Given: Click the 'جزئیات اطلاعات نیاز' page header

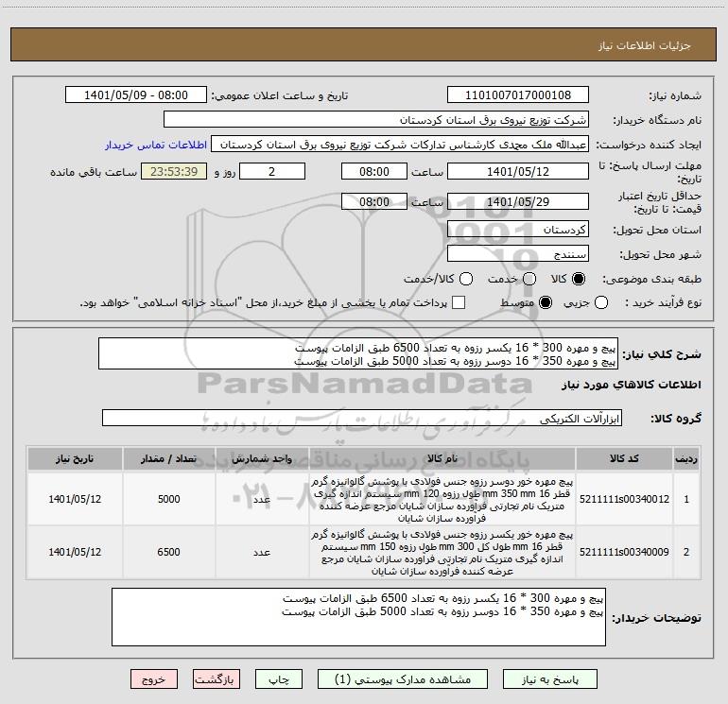Looking at the screenshot, I should (645, 45).
